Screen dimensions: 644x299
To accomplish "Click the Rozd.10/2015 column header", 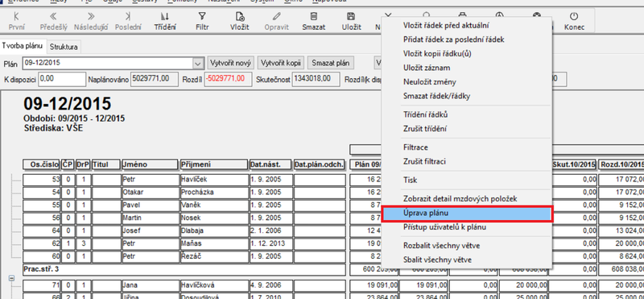I will [x=621, y=164].
